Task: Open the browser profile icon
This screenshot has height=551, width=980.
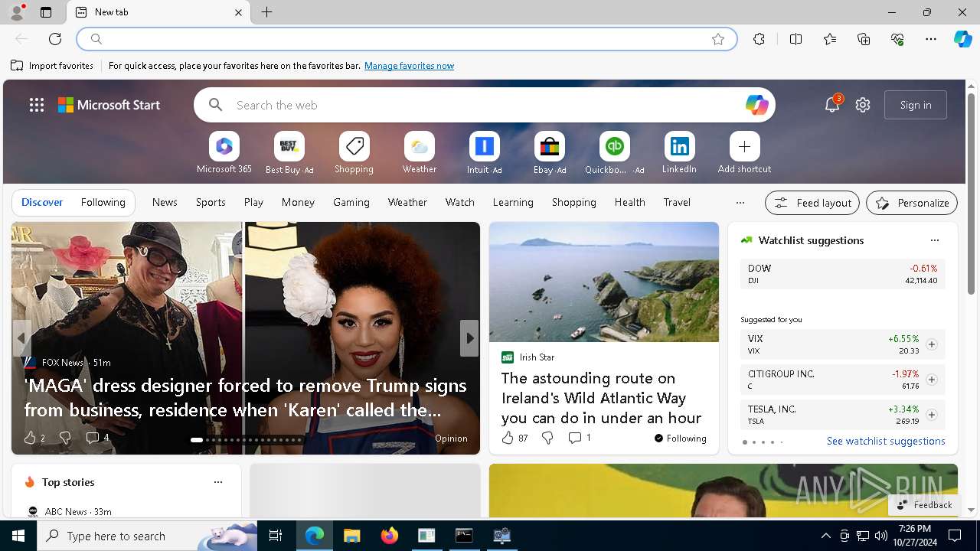Action: (x=16, y=12)
